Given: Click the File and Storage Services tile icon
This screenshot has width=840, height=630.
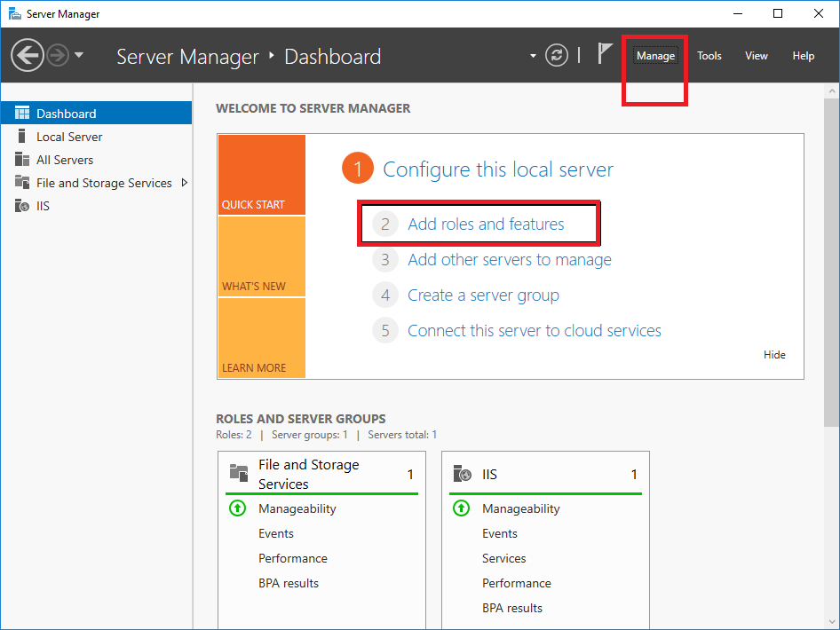Looking at the screenshot, I should click(238, 474).
